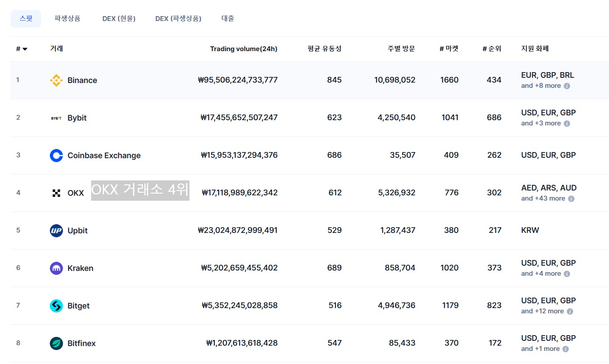Click the Binance logo icon
The height and width of the screenshot is (364, 609).
click(x=56, y=80)
